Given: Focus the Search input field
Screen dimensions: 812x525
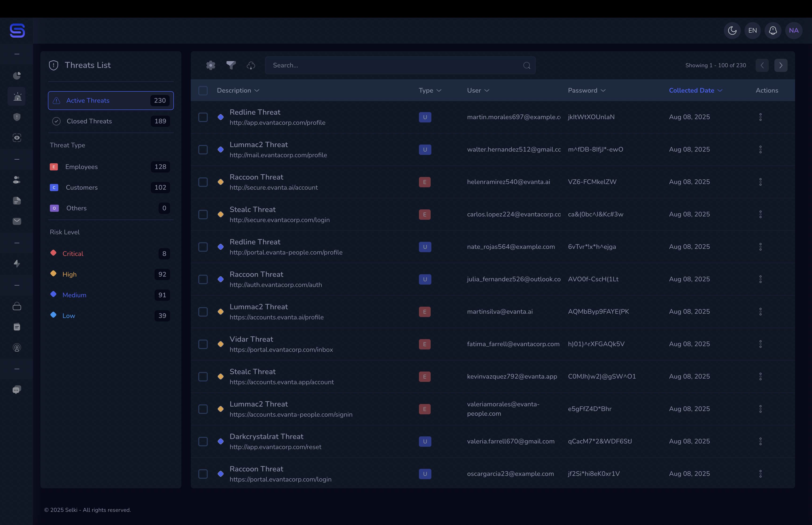Looking at the screenshot, I should coord(400,65).
